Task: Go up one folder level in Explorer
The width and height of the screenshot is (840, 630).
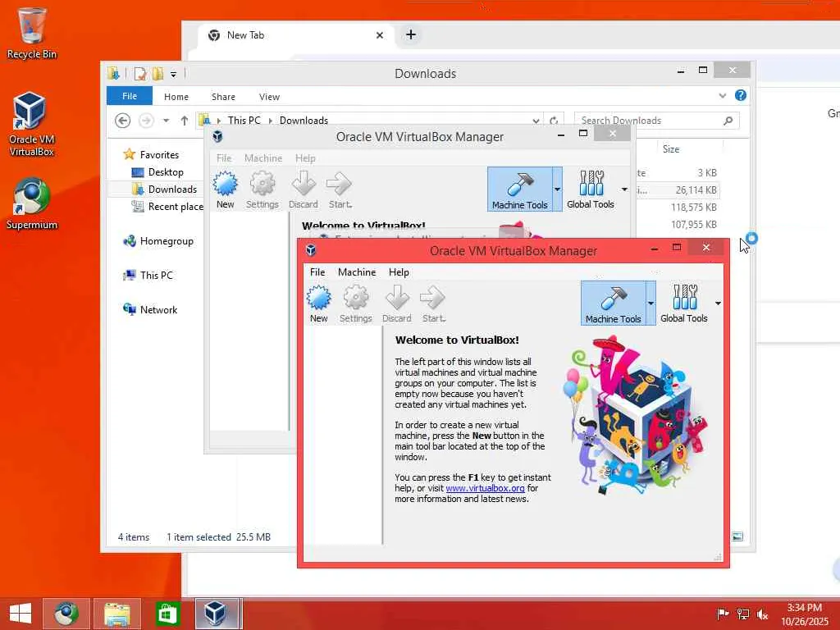Action: click(185, 121)
